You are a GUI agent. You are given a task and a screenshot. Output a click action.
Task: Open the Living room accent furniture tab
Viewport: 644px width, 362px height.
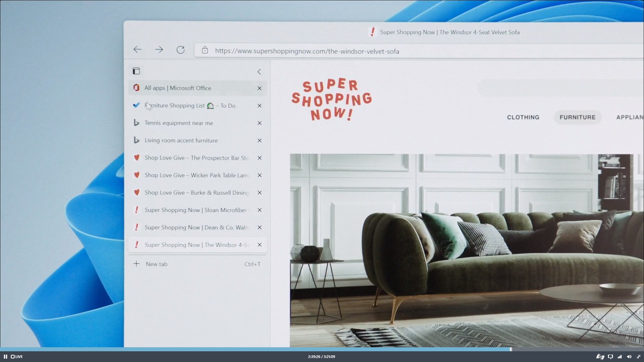pyautogui.click(x=198, y=140)
